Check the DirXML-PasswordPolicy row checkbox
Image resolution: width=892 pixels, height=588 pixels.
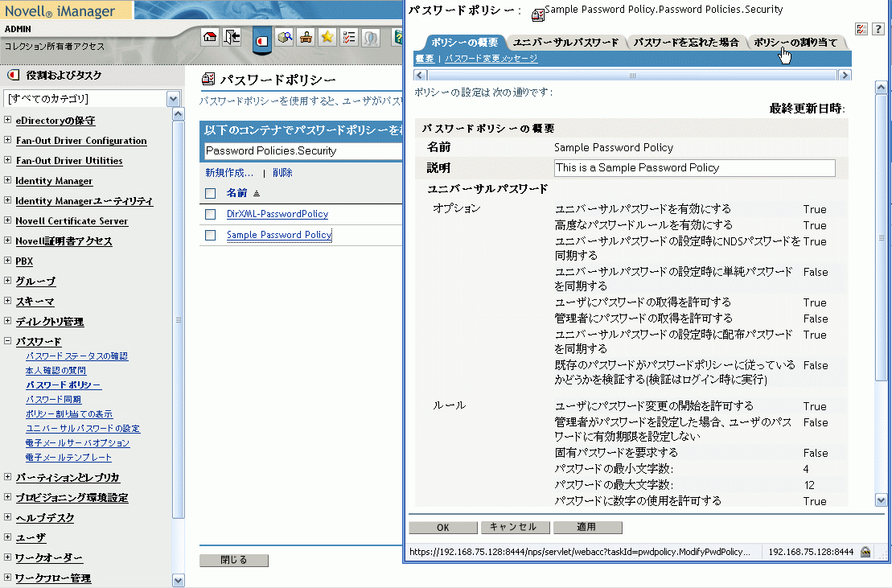coord(211,214)
